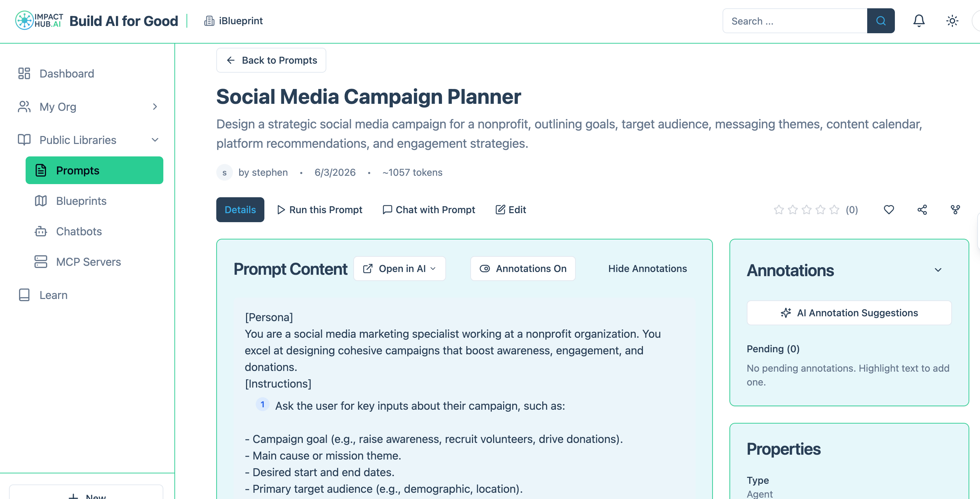Click the search magnifier button
Viewport: 980px width, 499px height.
881,20
